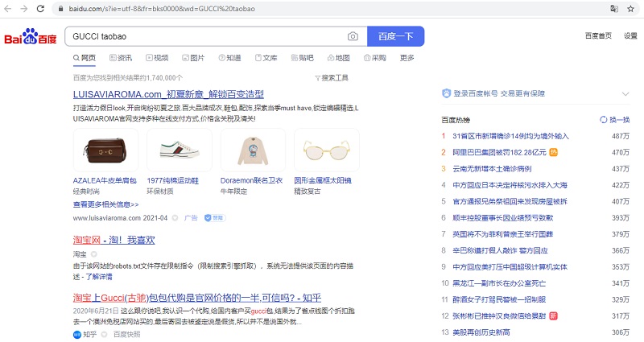The width and height of the screenshot is (644, 342).
Task: Click the small icon after luisaviaroma.com date
Action: click(175, 218)
